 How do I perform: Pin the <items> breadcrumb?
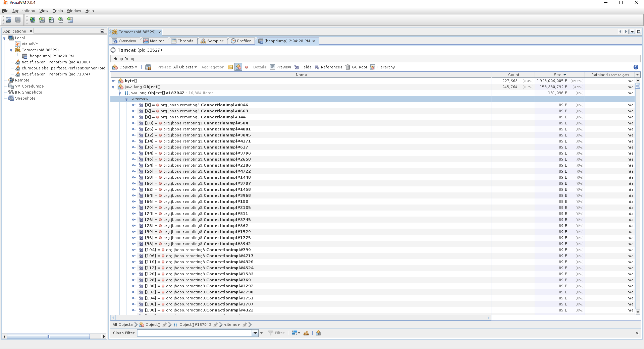245,325
